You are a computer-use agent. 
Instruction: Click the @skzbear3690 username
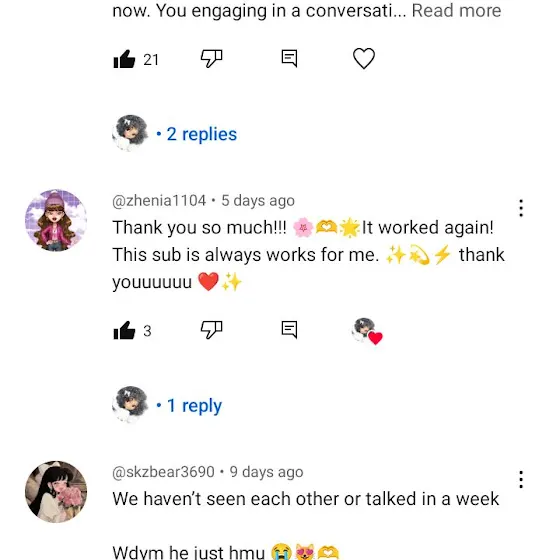tap(163, 472)
